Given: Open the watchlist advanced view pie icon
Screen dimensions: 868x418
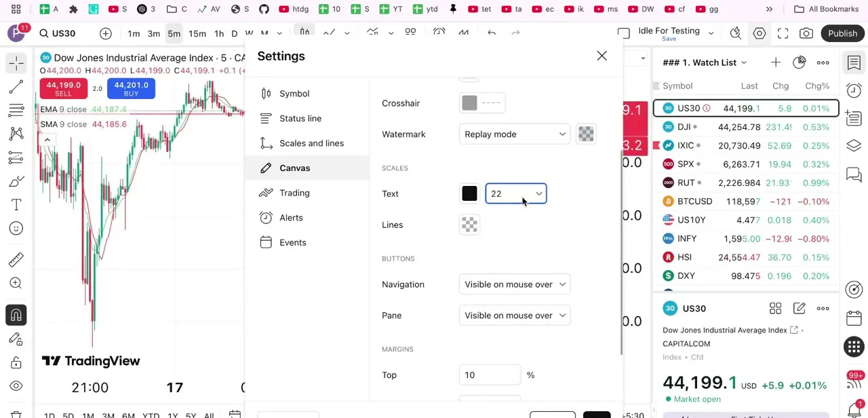Looking at the screenshot, I should coord(800,62).
